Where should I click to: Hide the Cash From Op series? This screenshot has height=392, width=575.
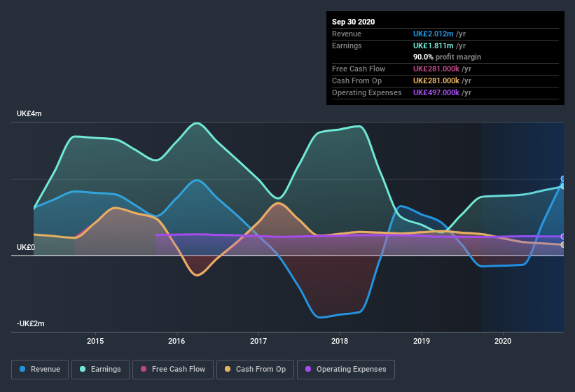pos(254,369)
